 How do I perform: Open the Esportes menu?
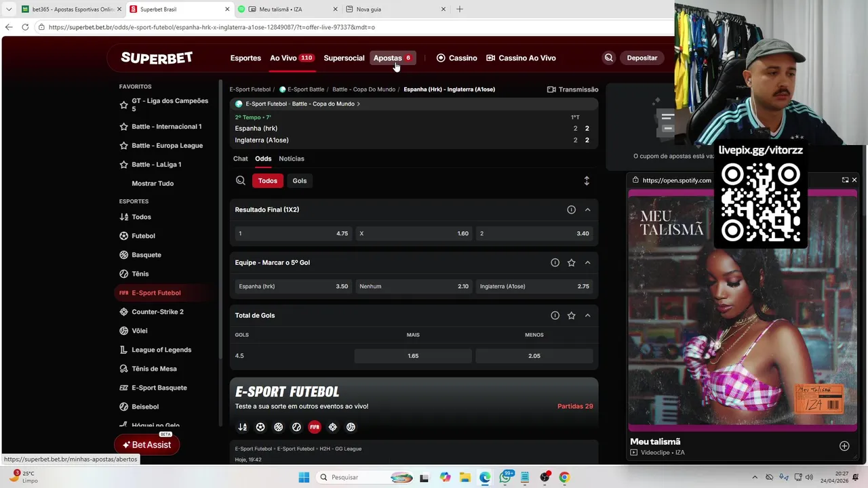[x=245, y=58]
